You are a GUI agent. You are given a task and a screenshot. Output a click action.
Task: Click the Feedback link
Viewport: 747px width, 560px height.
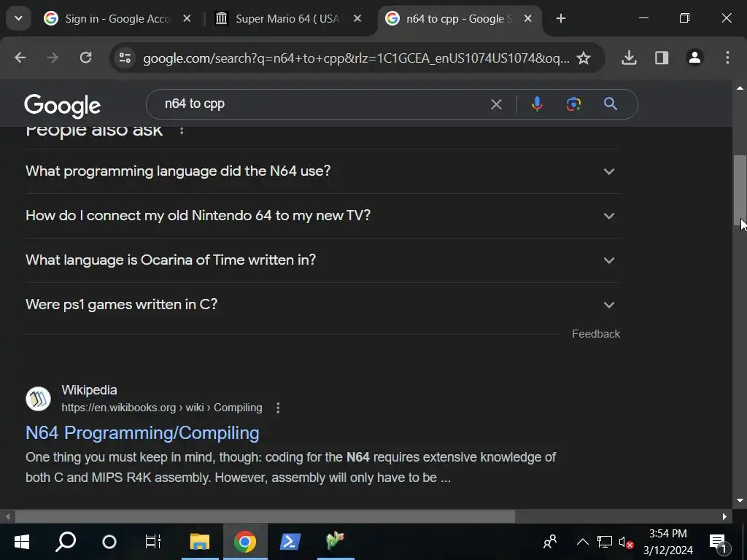click(595, 334)
